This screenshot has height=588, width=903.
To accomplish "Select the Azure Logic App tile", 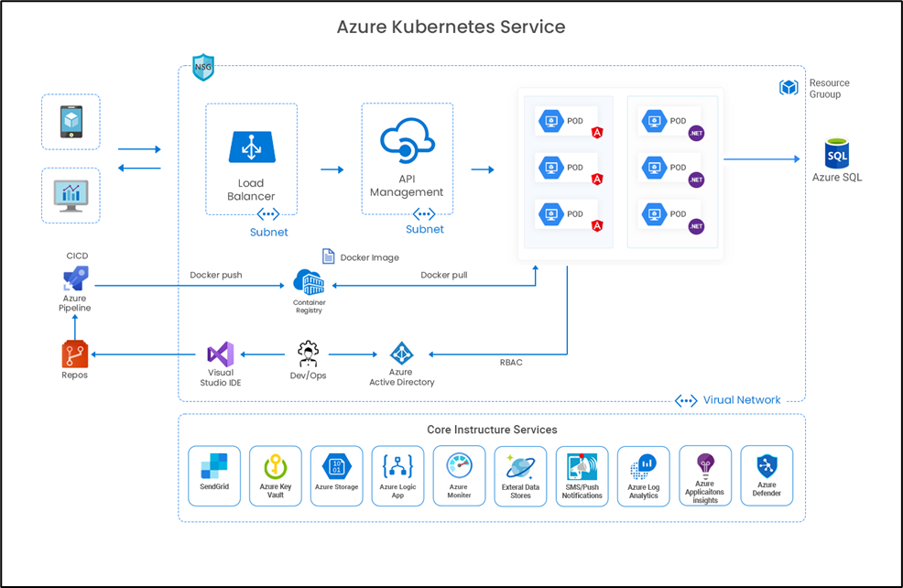I will 397,476.
